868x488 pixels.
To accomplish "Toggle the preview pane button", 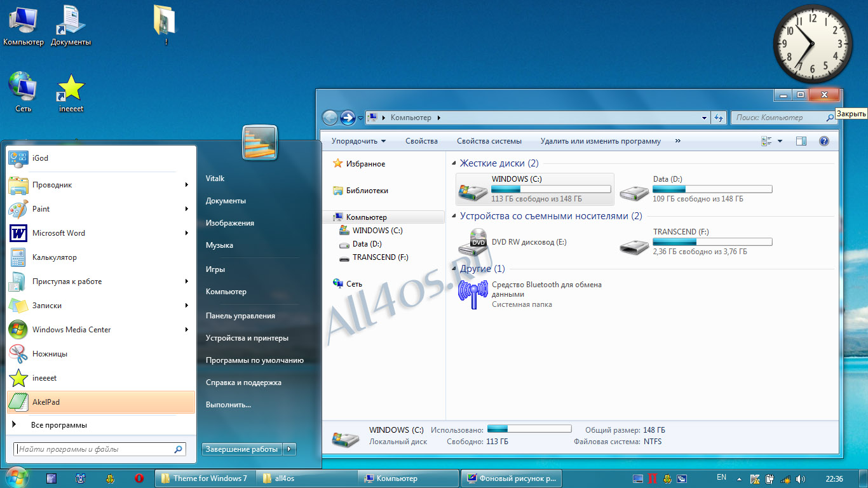I will click(801, 141).
